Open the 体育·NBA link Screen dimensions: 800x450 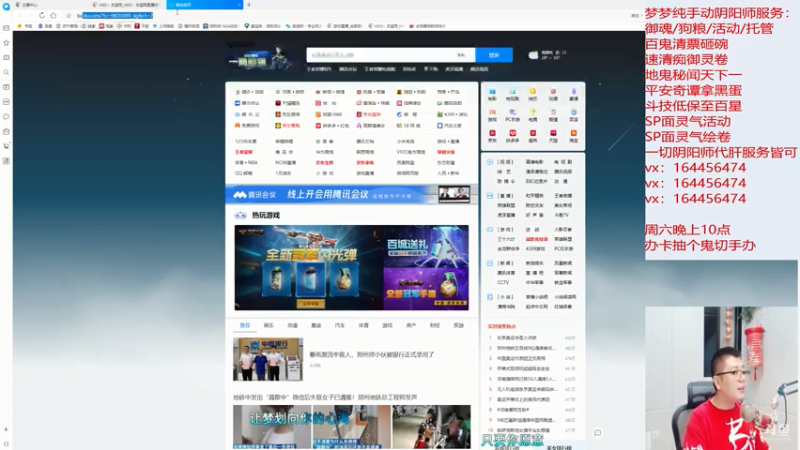(x=246, y=163)
